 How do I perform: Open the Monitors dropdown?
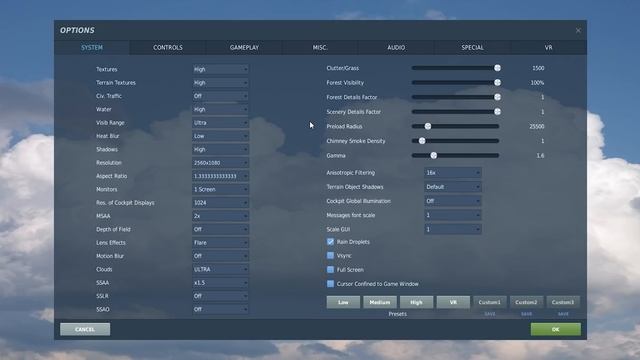pyautogui.click(x=220, y=189)
